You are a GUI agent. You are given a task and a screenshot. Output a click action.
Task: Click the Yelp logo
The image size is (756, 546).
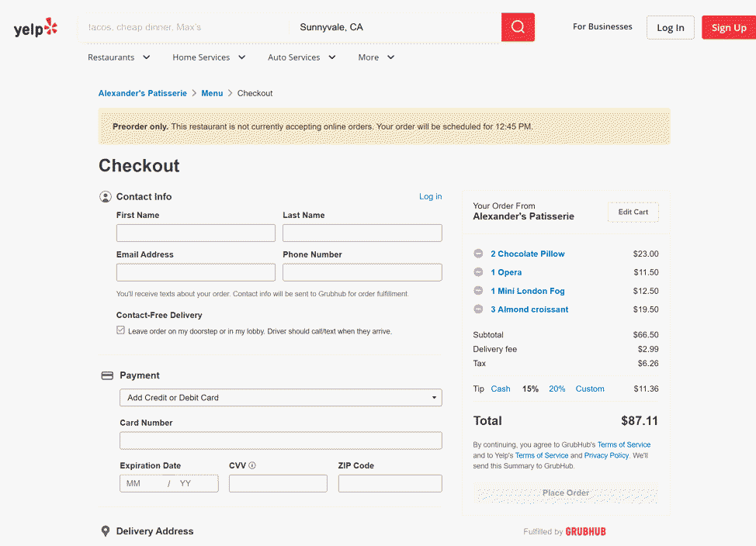tap(36, 29)
